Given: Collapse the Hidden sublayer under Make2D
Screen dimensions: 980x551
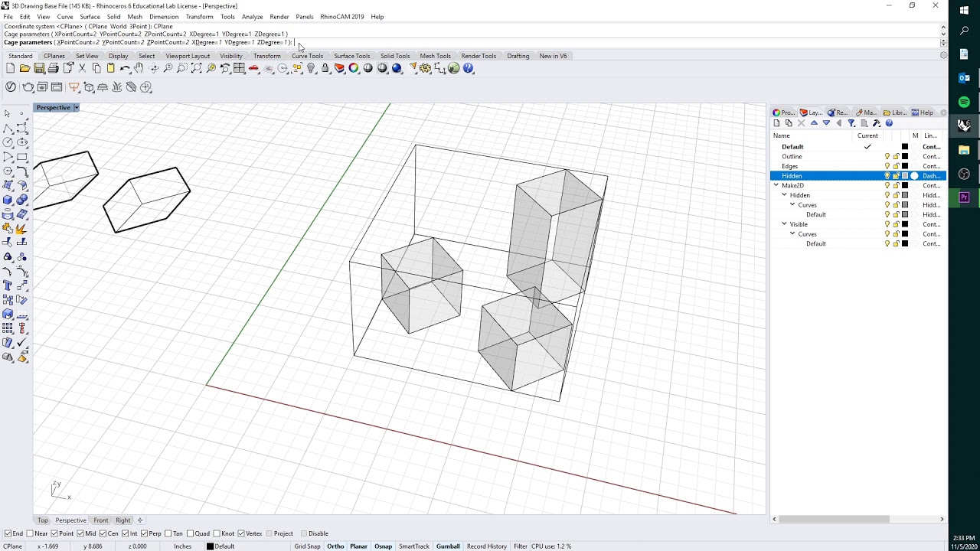Looking at the screenshot, I should pyautogui.click(x=785, y=195).
